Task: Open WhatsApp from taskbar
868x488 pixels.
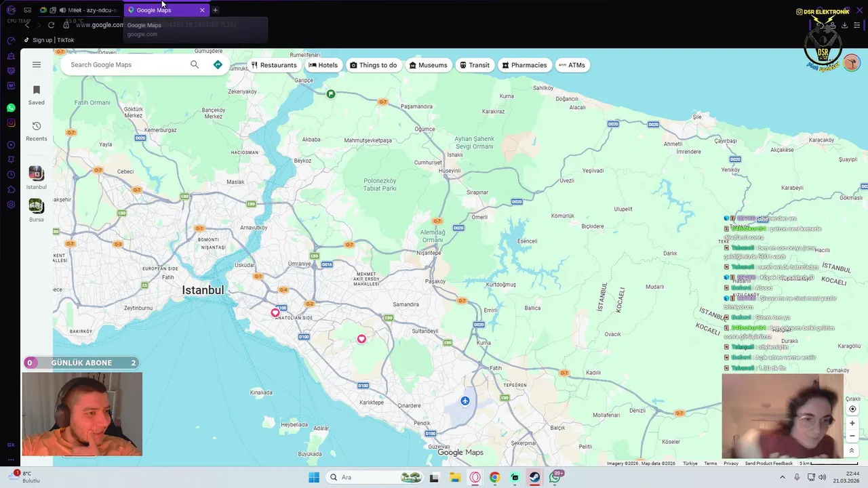Action: 555,477
